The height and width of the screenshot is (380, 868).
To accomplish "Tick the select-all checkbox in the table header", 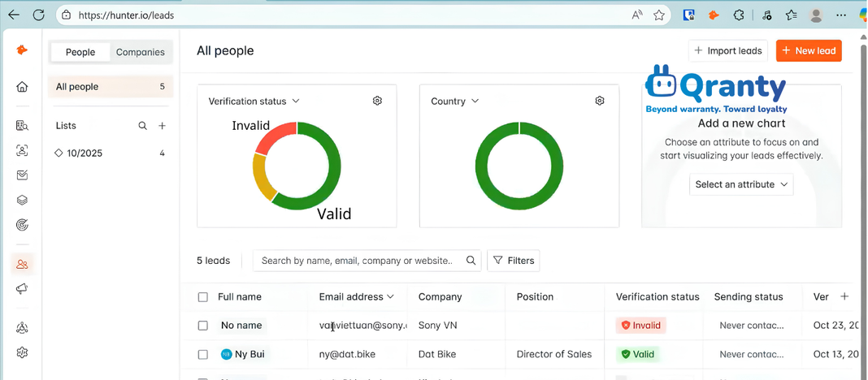I will click(x=202, y=297).
